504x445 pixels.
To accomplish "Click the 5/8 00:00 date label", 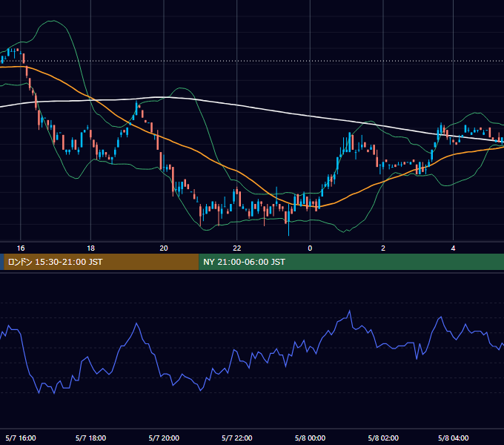I will click(310, 438).
